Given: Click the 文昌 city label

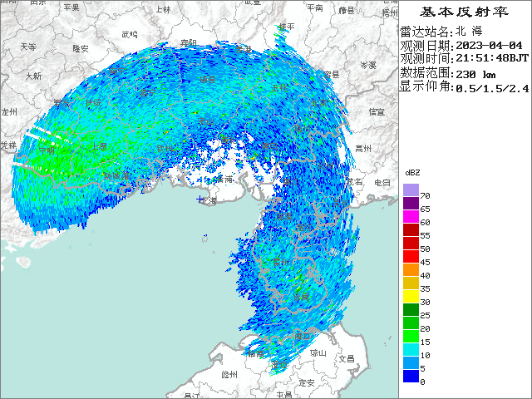Looking at the screenshot, I should [347, 358].
